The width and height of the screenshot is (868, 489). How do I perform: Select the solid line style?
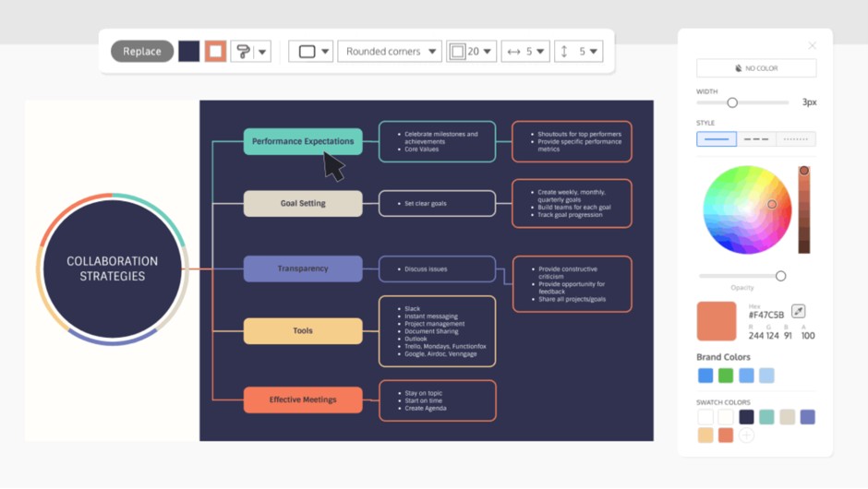pyautogui.click(x=717, y=138)
